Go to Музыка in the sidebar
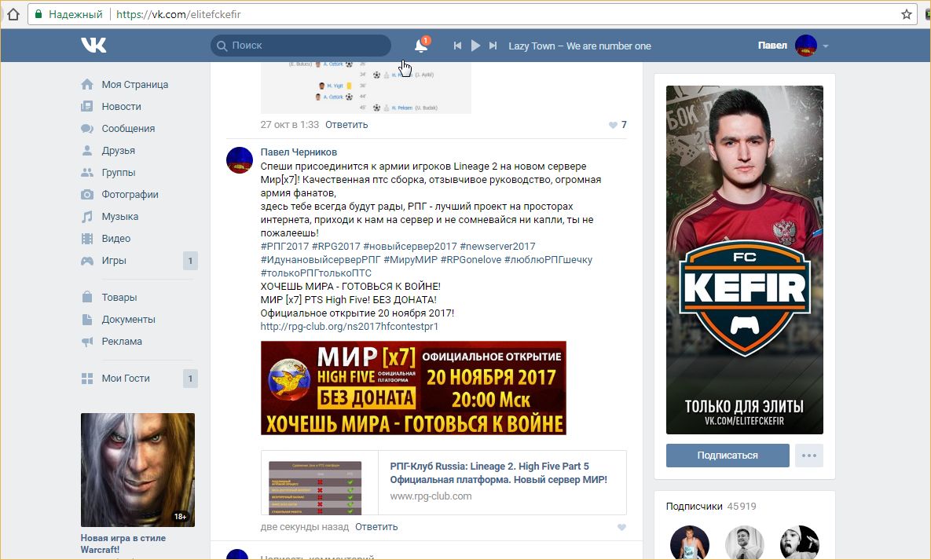The width and height of the screenshot is (931, 560). click(119, 216)
